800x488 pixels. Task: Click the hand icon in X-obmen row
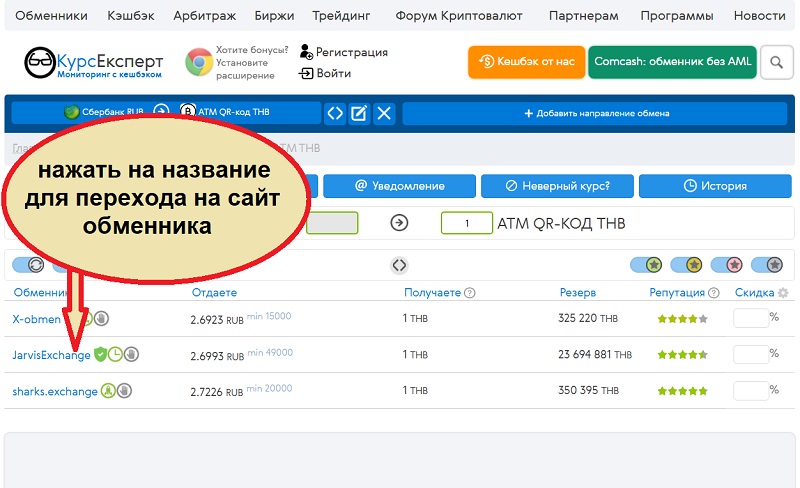coord(101,319)
